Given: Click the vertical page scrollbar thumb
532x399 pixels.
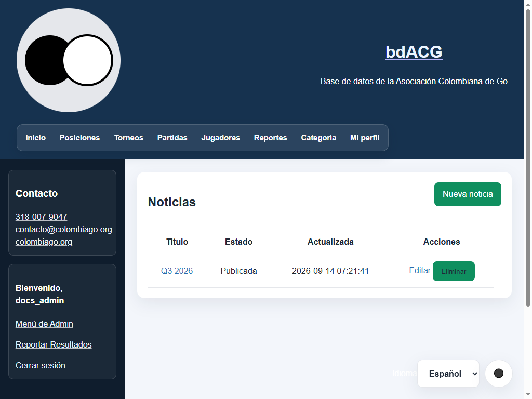Looking at the screenshot, I should (528, 158).
